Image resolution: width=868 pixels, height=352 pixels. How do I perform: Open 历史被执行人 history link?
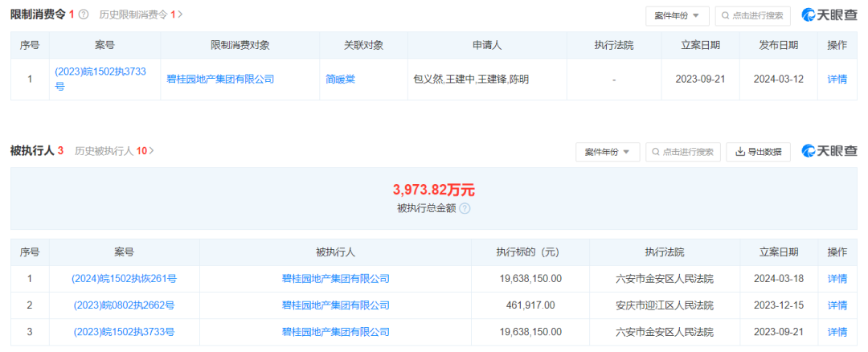click(115, 150)
